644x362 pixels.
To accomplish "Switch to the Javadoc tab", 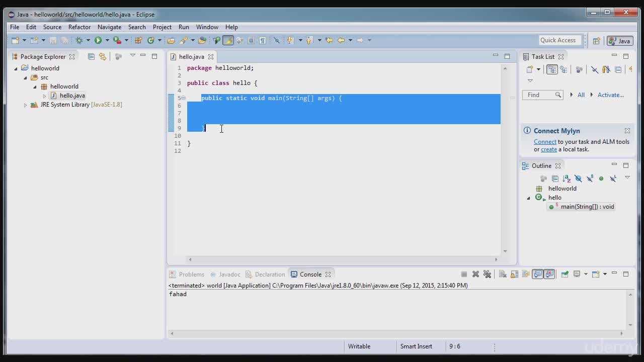I will coord(225,274).
